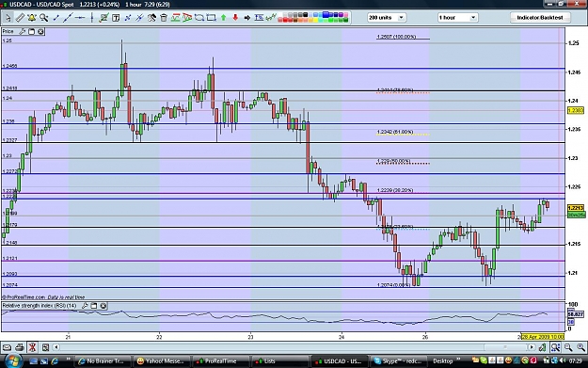Insert a black right arrow marker

coord(247,18)
